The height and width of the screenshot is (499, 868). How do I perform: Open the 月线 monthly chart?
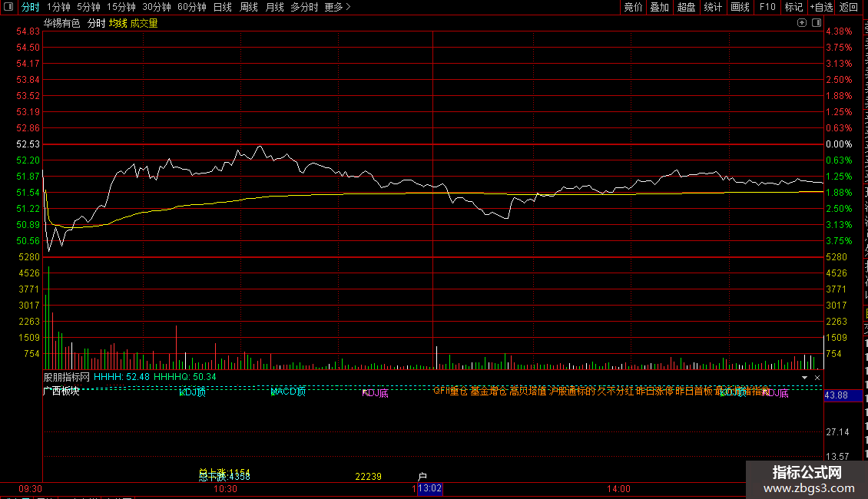pyautogui.click(x=274, y=7)
